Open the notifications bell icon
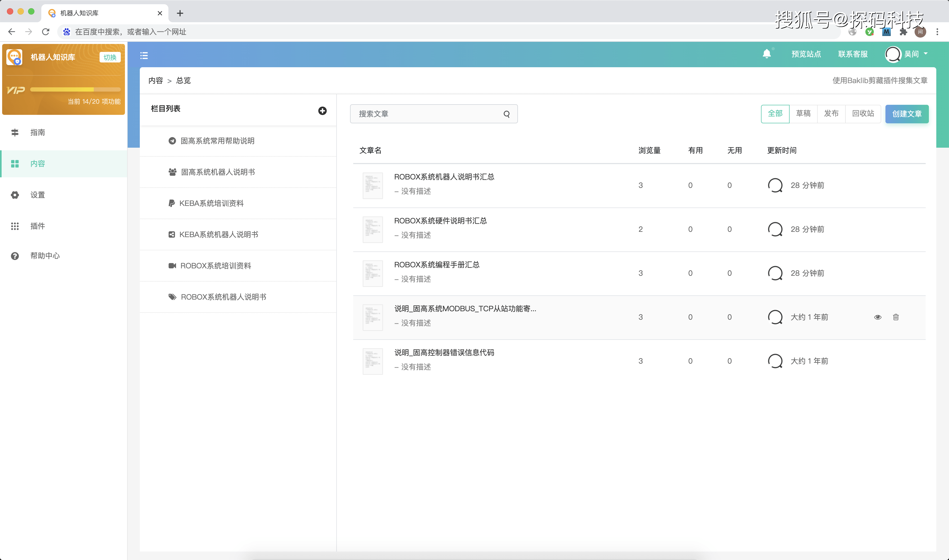The height and width of the screenshot is (560, 949). tap(766, 53)
